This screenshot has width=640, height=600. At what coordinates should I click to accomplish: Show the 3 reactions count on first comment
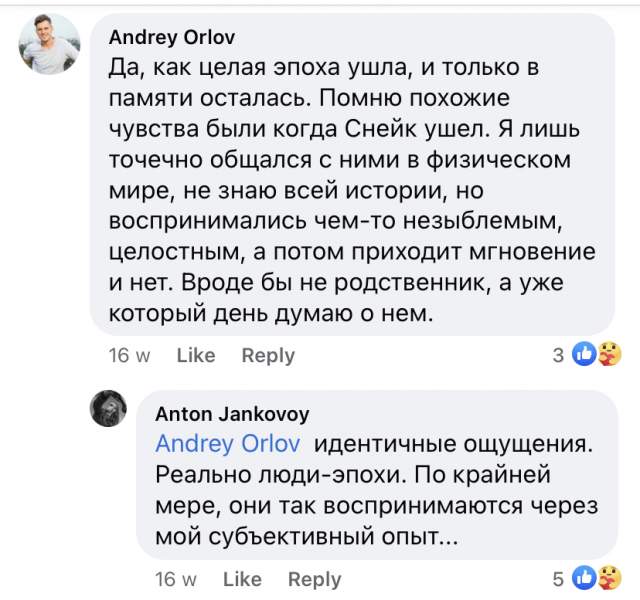coord(558,355)
